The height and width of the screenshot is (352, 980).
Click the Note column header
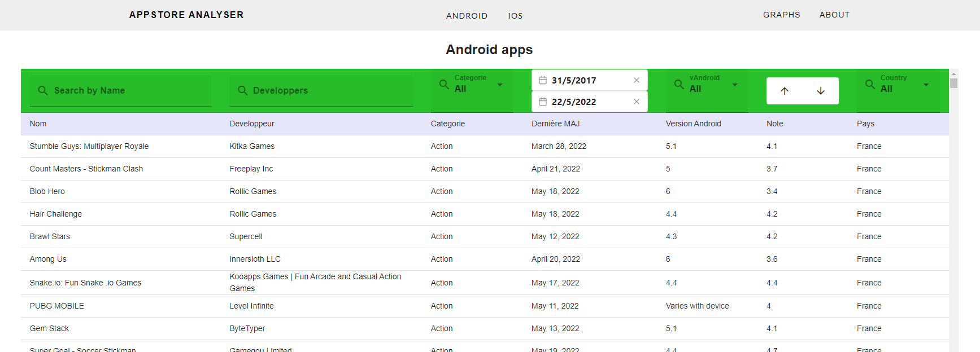[774, 124]
